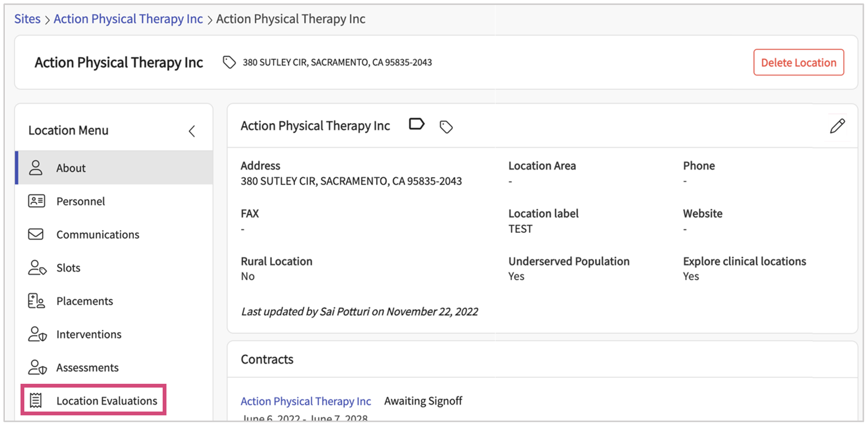Image resolution: width=868 pixels, height=426 pixels.
Task: Select Personnel in the Location Menu
Action: [x=81, y=201]
